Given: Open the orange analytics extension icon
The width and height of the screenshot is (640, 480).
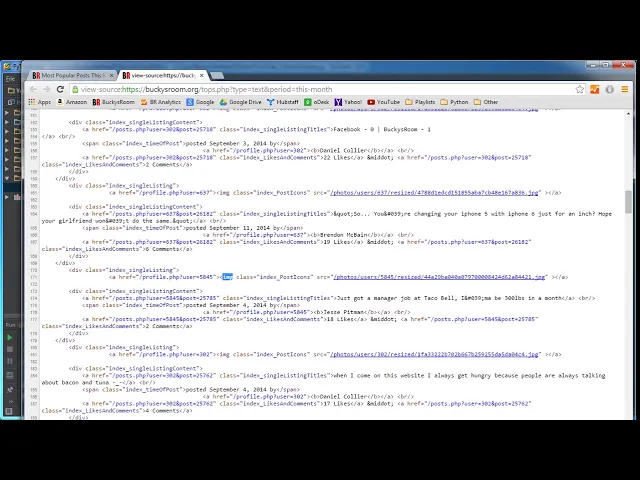Looking at the screenshot, I should coord(595,89).
